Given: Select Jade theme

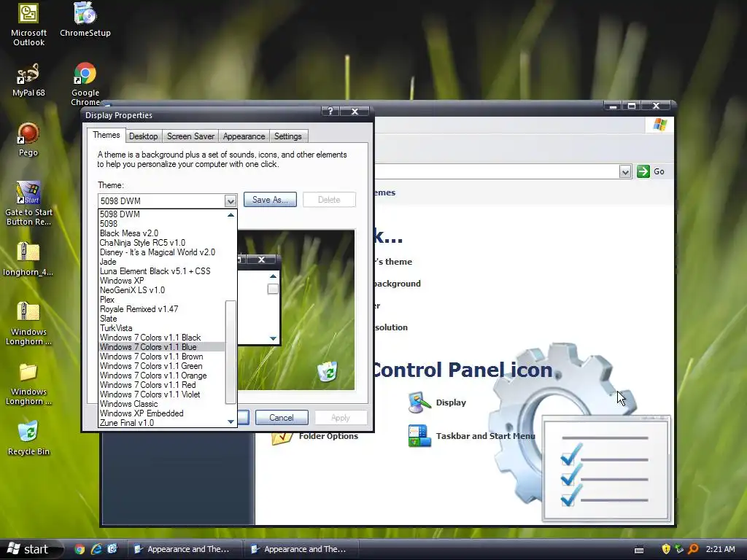Looking at the screenshot, I should [162, 262].
